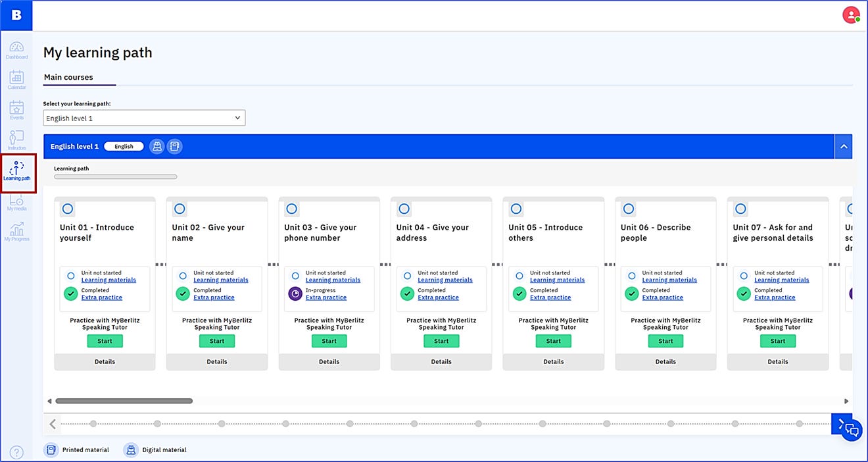The width and height of the screenshot is (868, 462).
Task: Click the help question mark icon
Action: tap(16, 452)
